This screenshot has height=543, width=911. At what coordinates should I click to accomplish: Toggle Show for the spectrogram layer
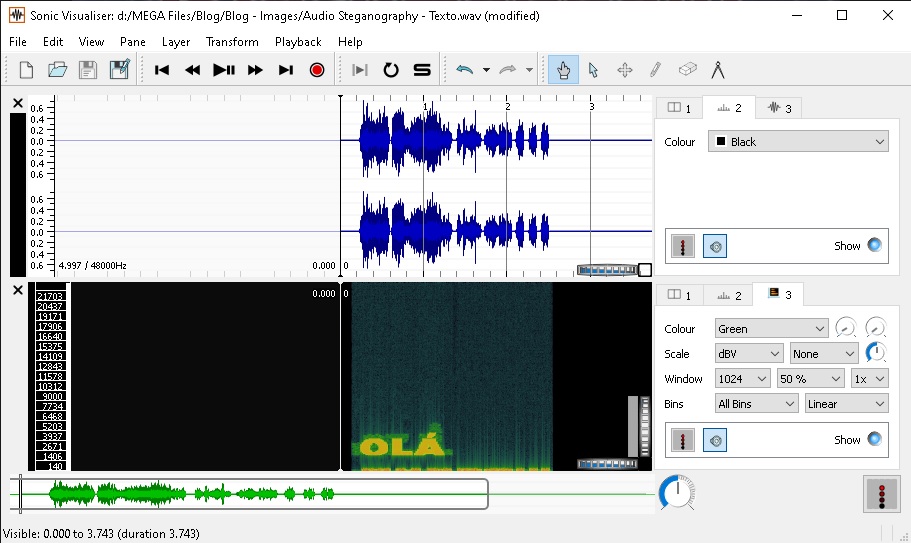(x=875, y=440)
